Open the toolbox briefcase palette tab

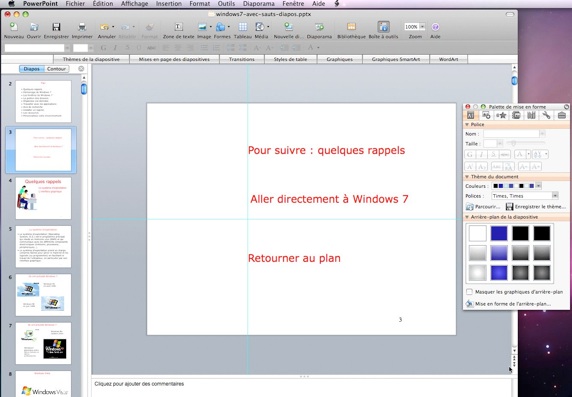[562, 115]
